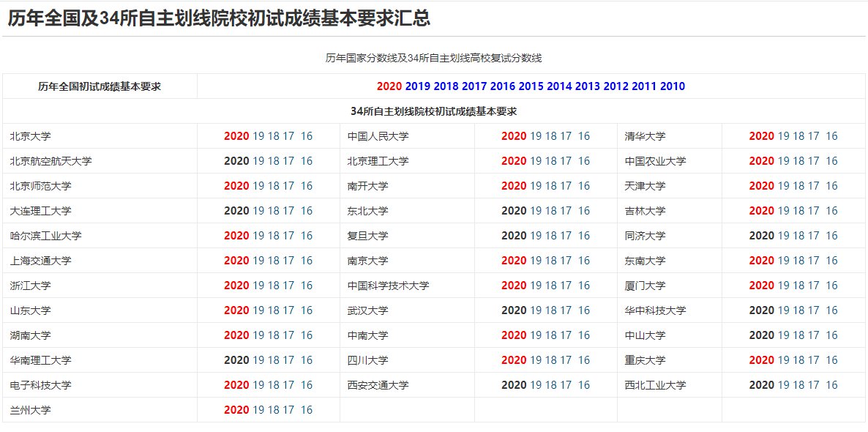Select the 兰州大学 school name cell

[x=100, y=410]
